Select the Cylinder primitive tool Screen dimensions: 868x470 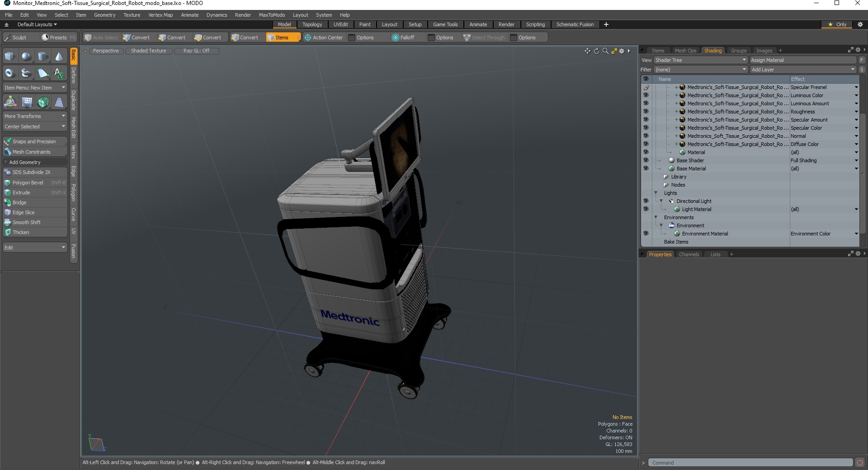tap(42, 56)
